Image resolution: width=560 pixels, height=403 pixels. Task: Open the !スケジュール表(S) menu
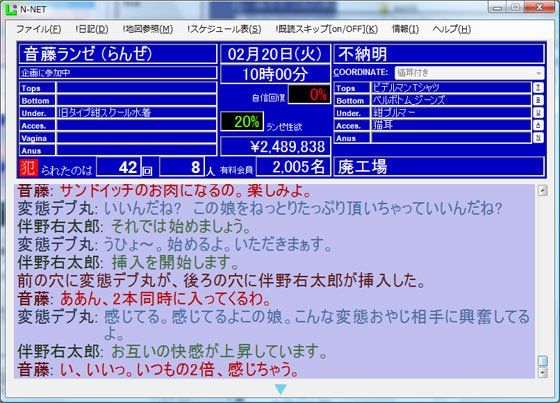pos(224,29)
